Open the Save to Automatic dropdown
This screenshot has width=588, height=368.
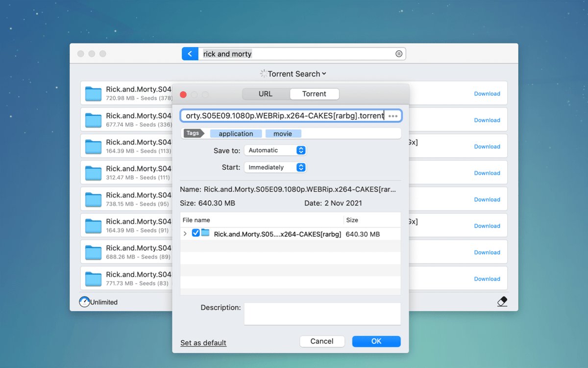(275, 151)
